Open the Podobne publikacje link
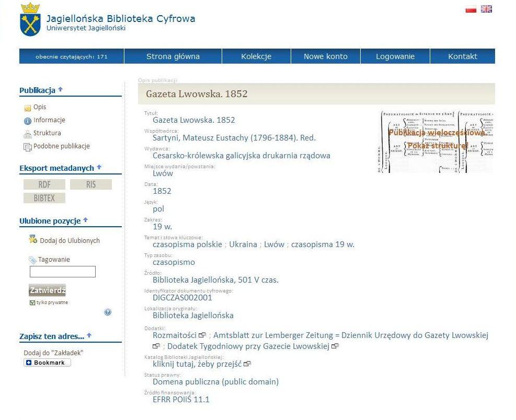 click(x=62, y=146)
